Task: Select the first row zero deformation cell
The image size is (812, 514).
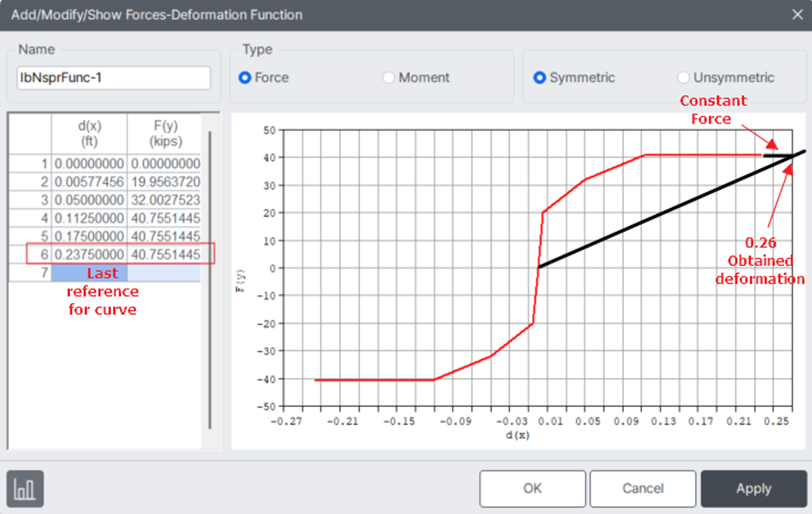Action: coord(89,163)
